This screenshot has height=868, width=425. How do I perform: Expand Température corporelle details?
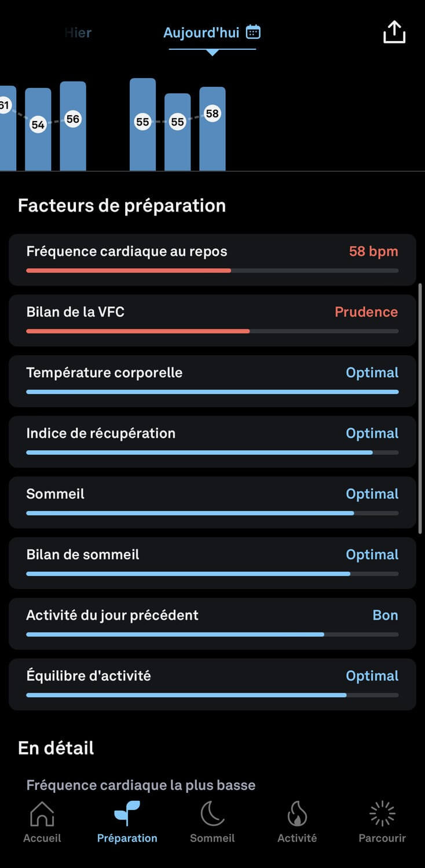coord(212,381)
